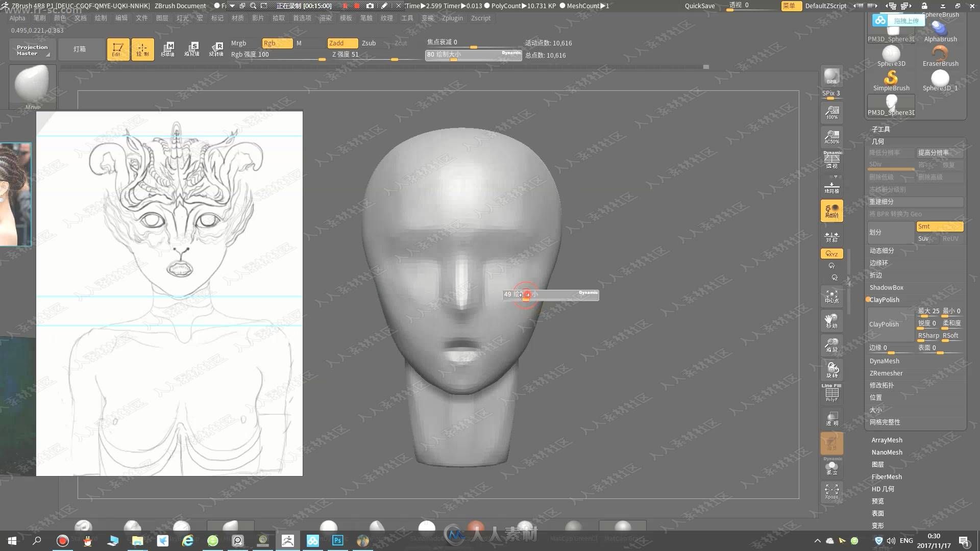Click the ZRemesher function icon
This screenshot has height=551, width=980.
886,373
